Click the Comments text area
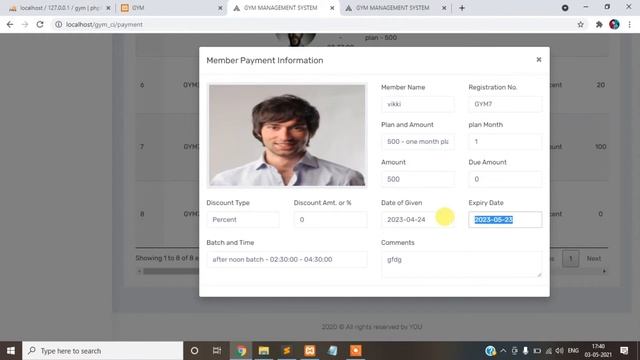The width and height of the screenshot is (640, 360). pos(462,264)
